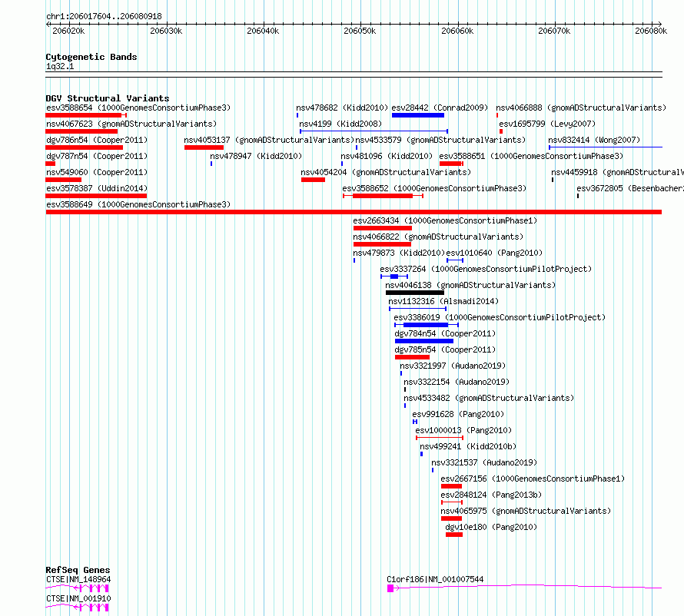Viewport: 684px width, 616px height.
Task: Click nsv481096 Kidd2010 label
Action: pos(387,156)
